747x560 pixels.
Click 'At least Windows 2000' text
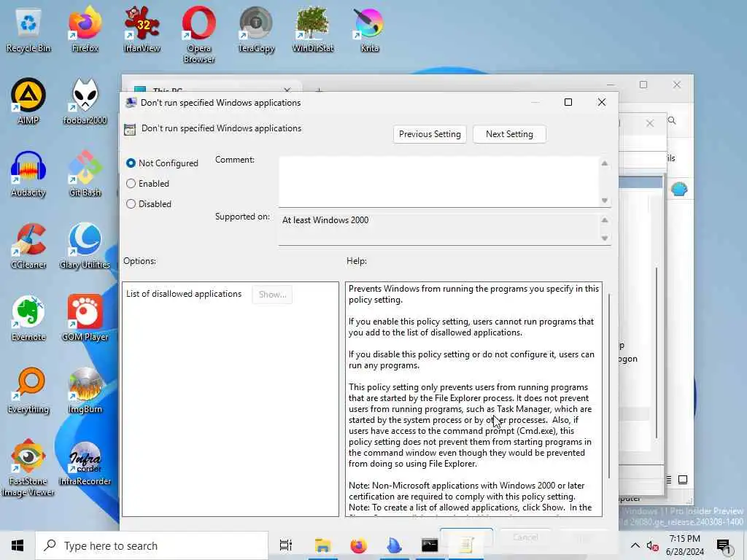click(x=325, y=220)
